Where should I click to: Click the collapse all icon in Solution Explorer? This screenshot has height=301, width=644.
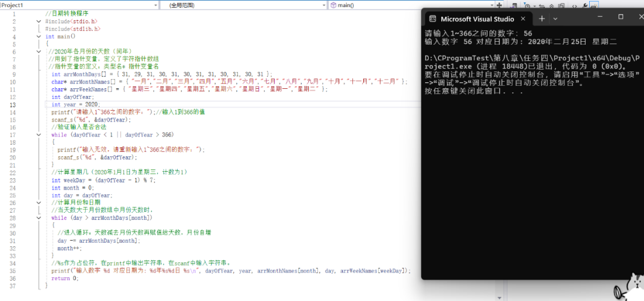[552, 6]
